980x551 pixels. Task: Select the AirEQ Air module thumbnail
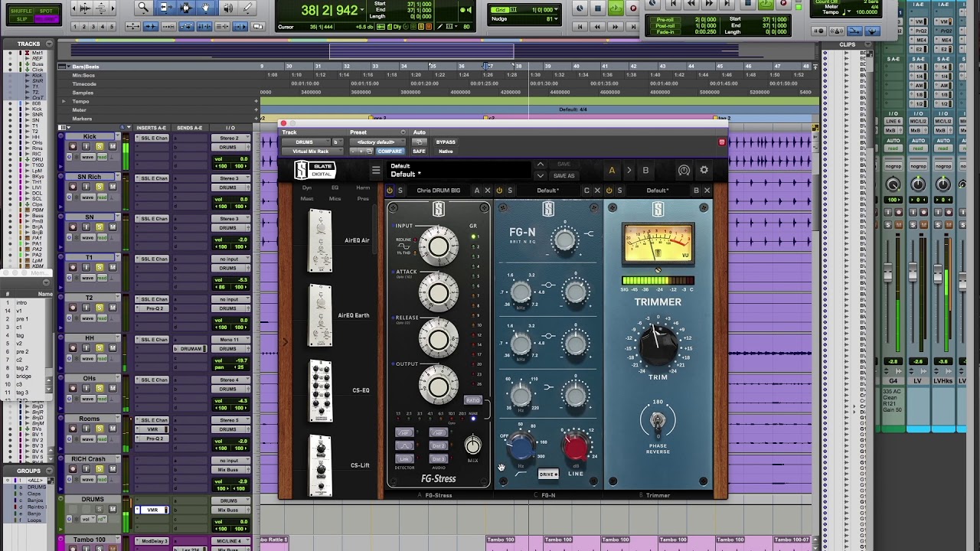pyautogui.click(x=320, y=240)
